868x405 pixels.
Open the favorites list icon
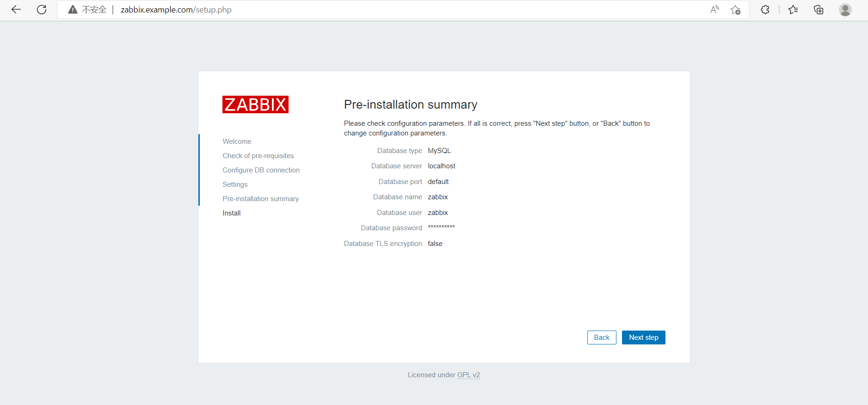coord(793,10)
